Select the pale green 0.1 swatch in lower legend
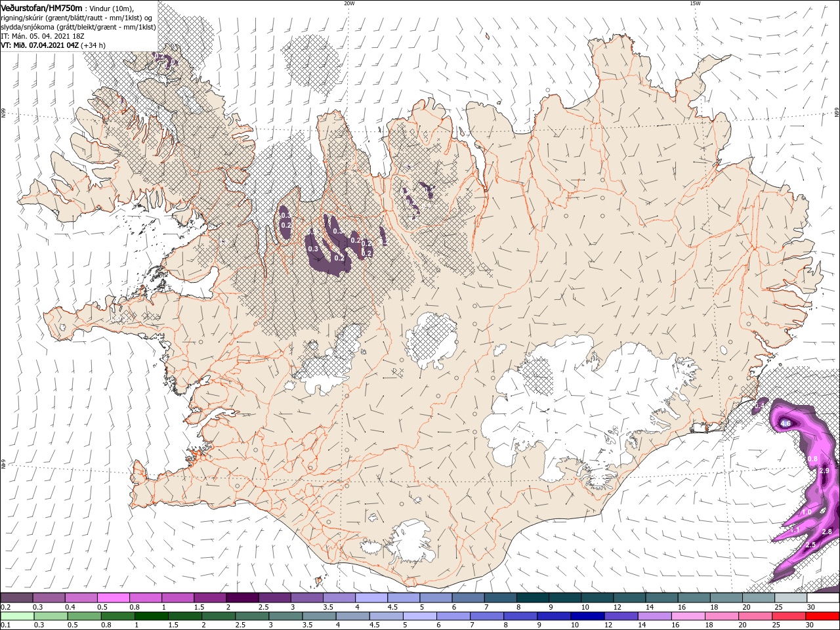This screenshot has height=630, width=840. pyautogui.click(x=16, y=616)
